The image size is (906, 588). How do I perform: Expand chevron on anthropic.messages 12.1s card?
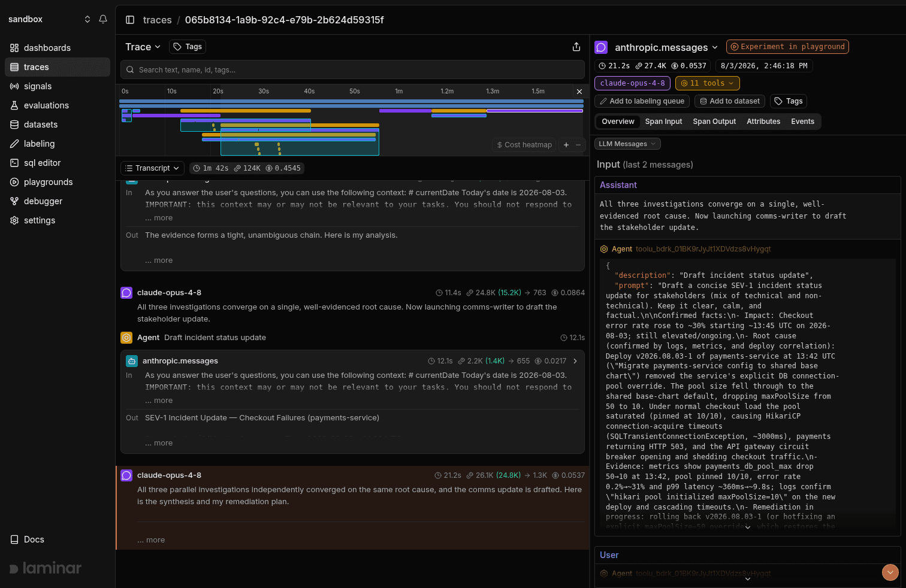[575, 361]
